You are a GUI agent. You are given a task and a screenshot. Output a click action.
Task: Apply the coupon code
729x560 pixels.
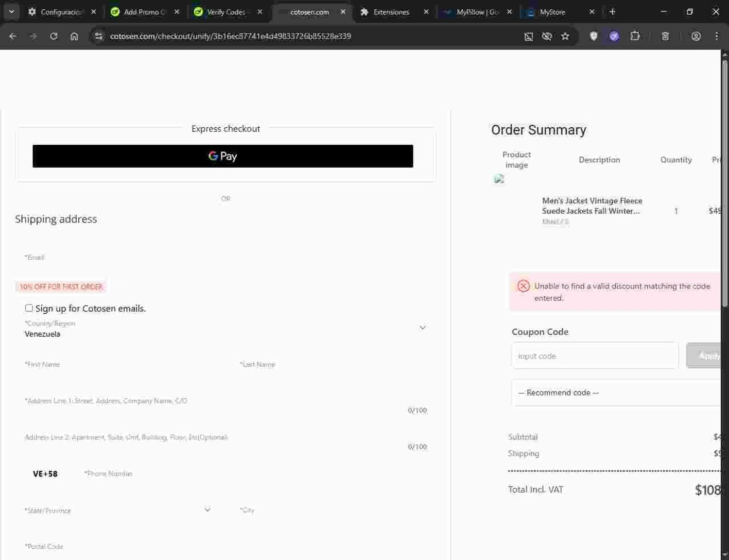(x=704, y=356)
